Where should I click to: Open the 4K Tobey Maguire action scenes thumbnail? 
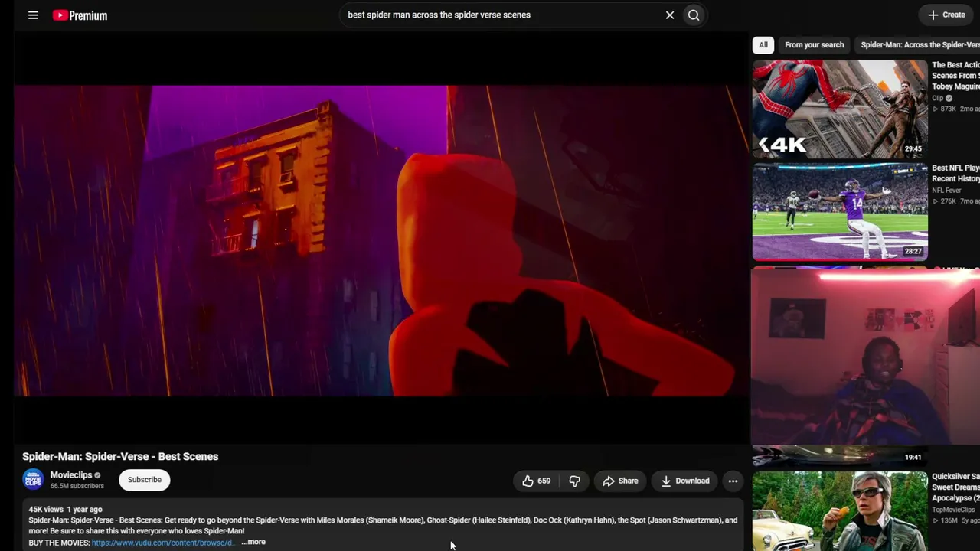pyautogui.click(x=840, y=109)
